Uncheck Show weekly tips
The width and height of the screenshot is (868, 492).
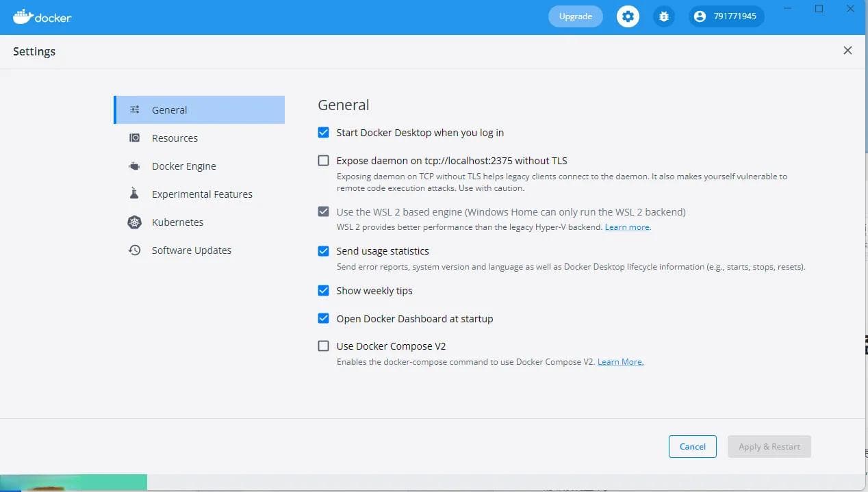(x=323, y=290)
